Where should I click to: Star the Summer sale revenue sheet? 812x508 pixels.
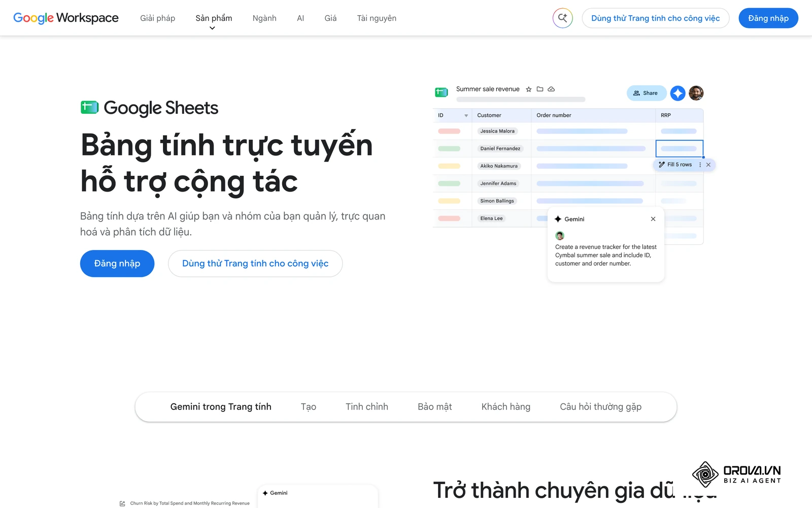click(x=528, y=89)
